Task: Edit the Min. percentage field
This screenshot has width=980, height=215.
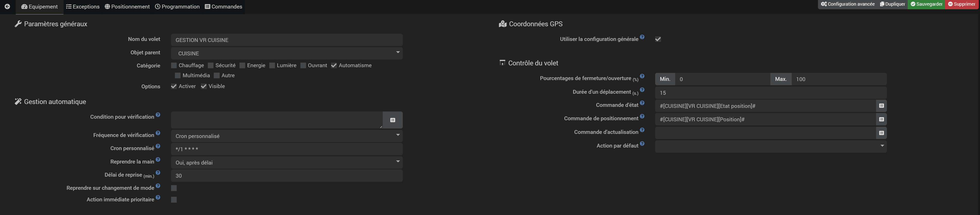Action: click(x=723, y=79)
